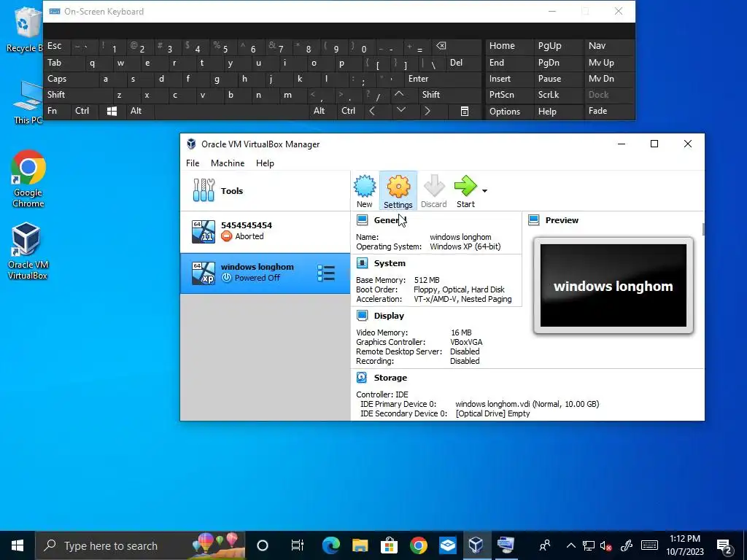Screen dimensions: 747x560
Task: Toggle the right Alt key
Action: pos(322,111)
